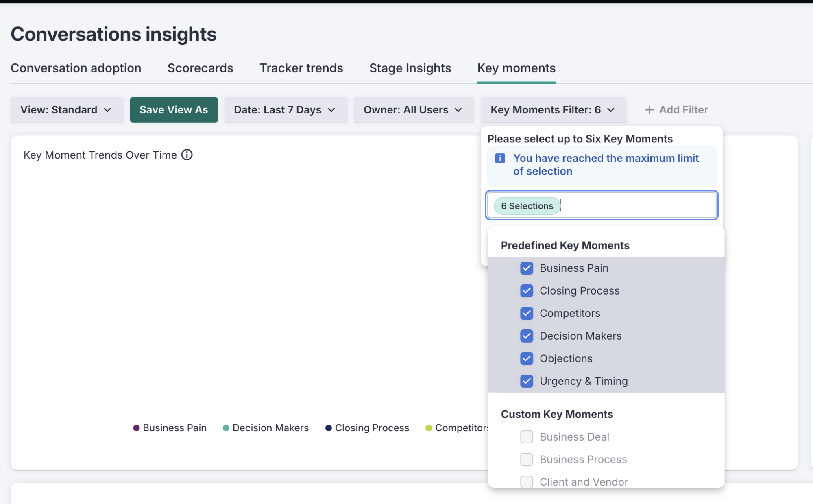Tick the Business Process checkbox
This screenshot has width=813, height=504.
(527, 460)
